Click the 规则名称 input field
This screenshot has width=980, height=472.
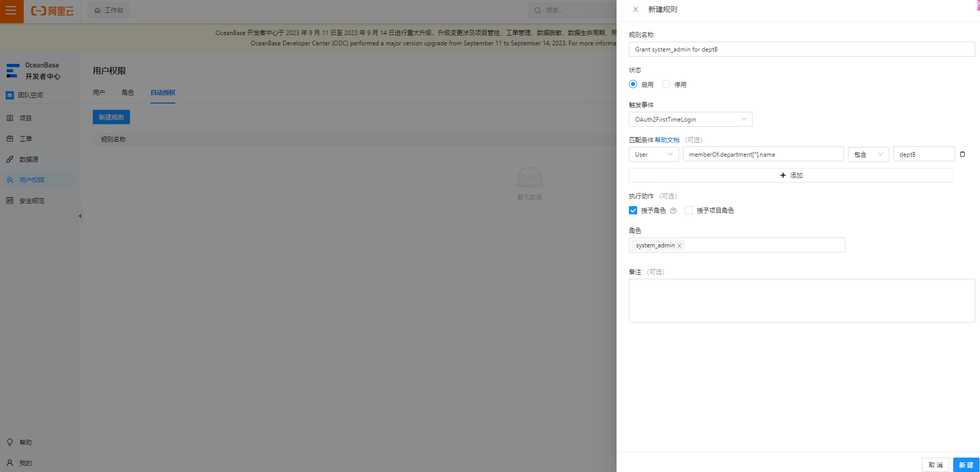[x=802, y=49]
